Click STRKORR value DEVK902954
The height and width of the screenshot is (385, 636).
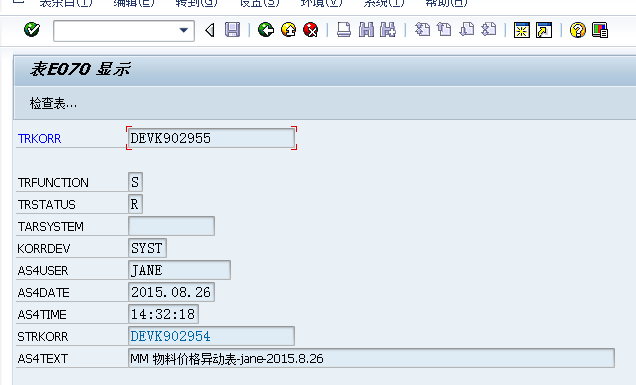point(211,336)
